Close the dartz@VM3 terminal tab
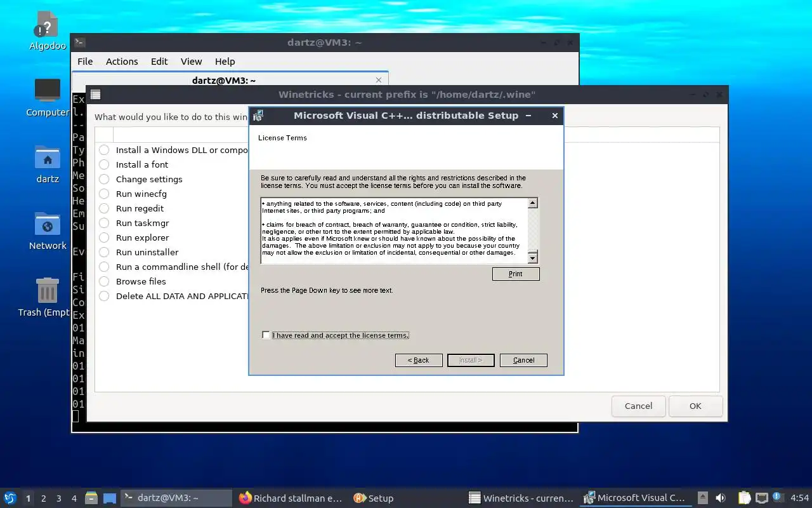Image resolution: width=812 pixels, height=508 pixels. click(379, 80)
